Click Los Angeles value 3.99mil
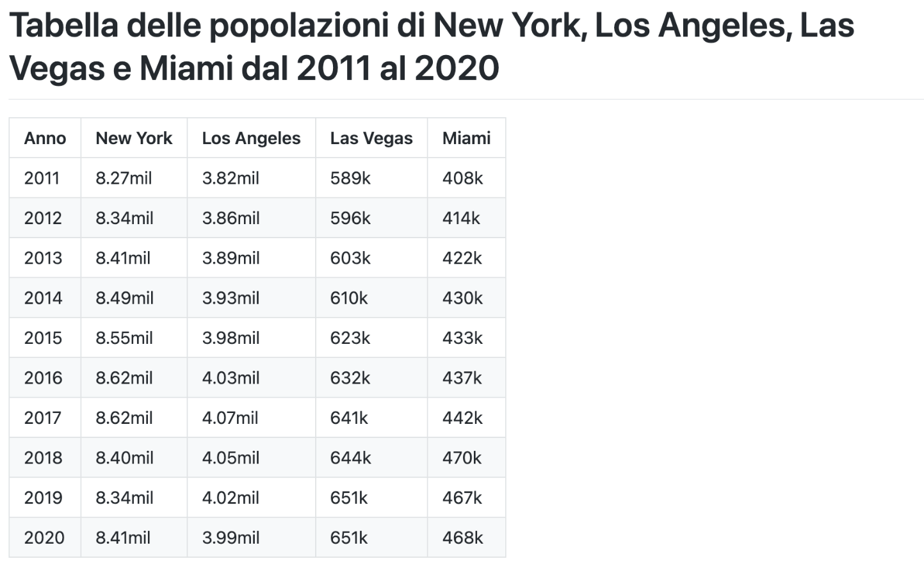The height and width of the screenshot is (568, 924). [231, 538]
